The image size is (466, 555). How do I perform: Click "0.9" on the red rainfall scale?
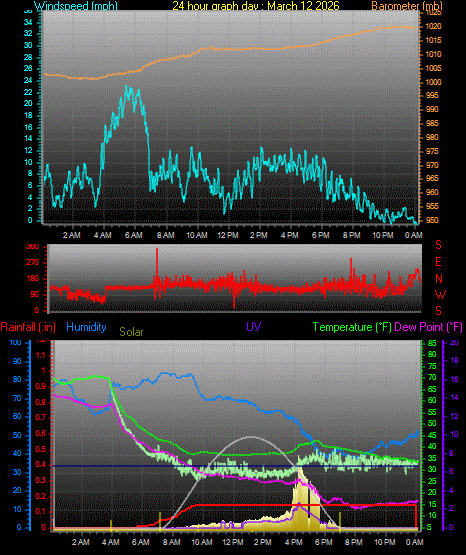(x=41, y=387)
